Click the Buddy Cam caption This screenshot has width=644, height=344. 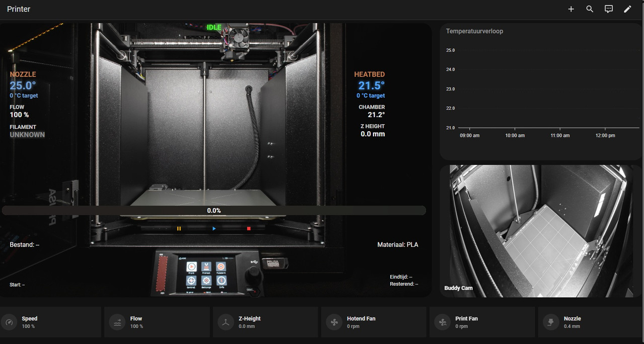[x=458, y=288]
